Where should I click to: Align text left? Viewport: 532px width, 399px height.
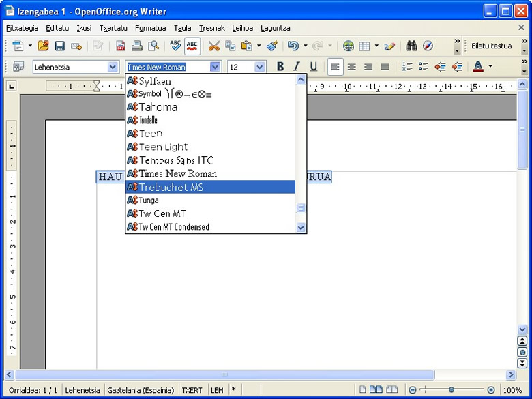[335, 67]
